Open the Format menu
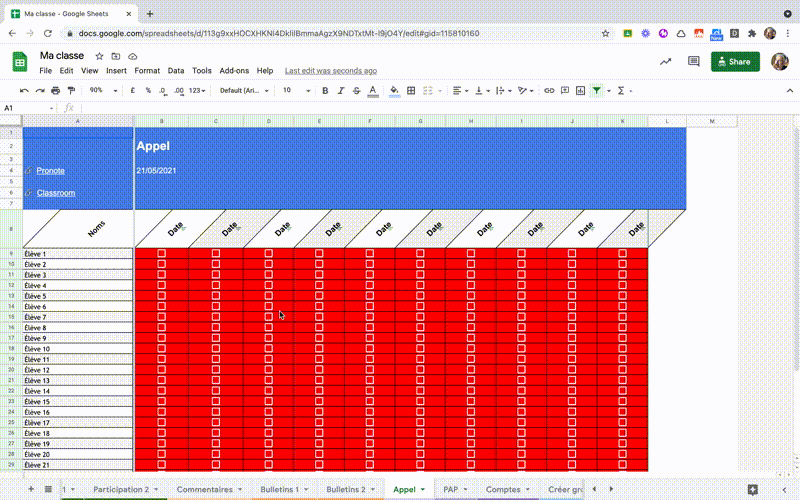This screenshot has height=500, width=800. (147, 70)
